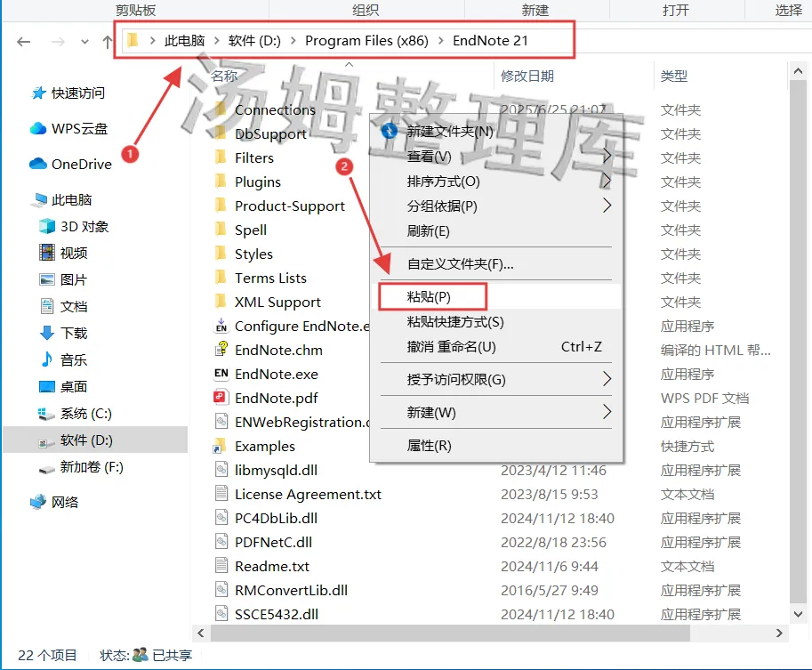812x670 pixels.
Task: Click the Forward navigation arrow
Action: click(58, 42)
